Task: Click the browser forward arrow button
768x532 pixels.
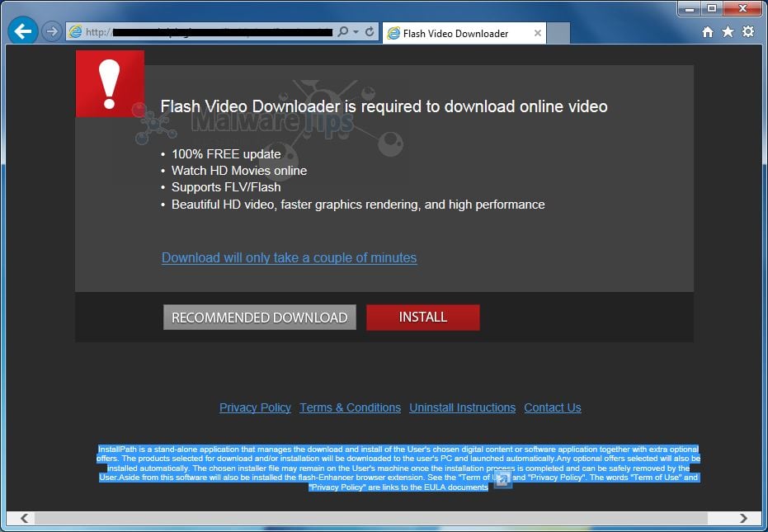Action: point(51,32)
